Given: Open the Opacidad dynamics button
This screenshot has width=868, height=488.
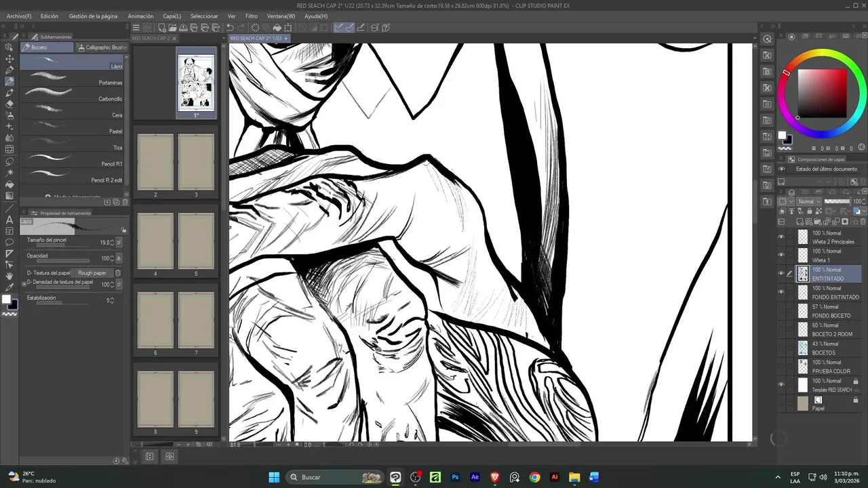Looking at the screenshot, I should [119, 258].
